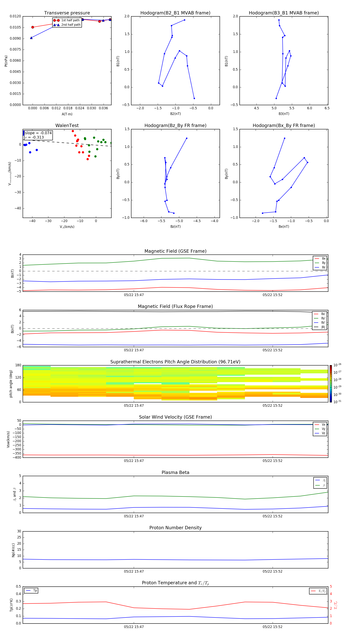Click Bx legend entry in GSE magnetic field plot

tap(320, 259)
